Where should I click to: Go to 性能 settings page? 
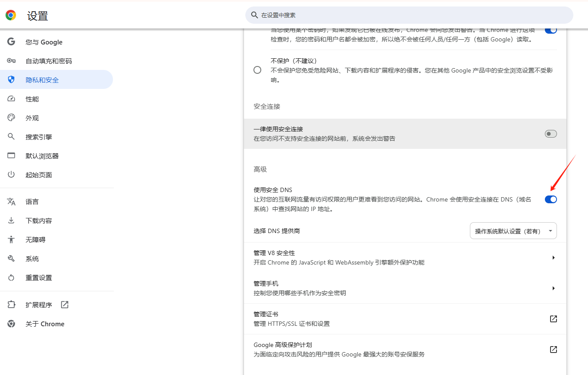(x=56, y=99)
